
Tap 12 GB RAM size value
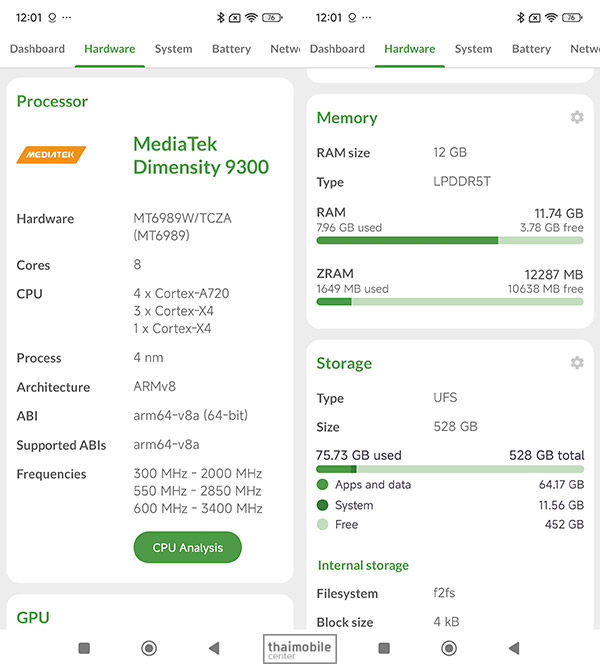450,152
